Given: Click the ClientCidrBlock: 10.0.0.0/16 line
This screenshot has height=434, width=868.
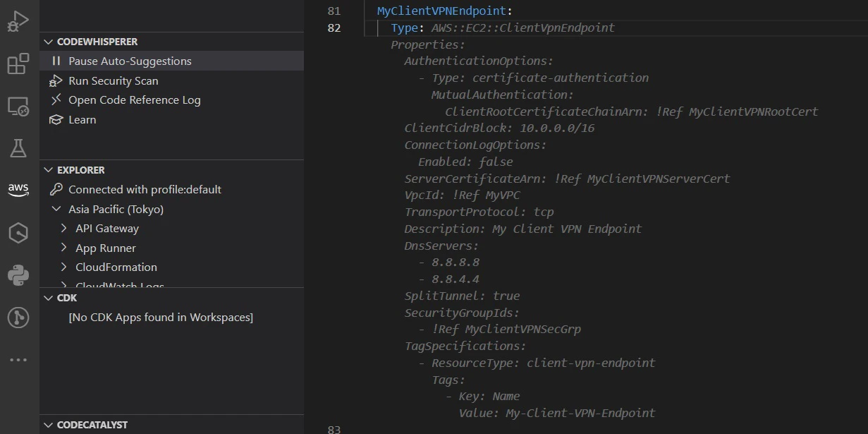Looking at the screenshot, I should point(499,128).
